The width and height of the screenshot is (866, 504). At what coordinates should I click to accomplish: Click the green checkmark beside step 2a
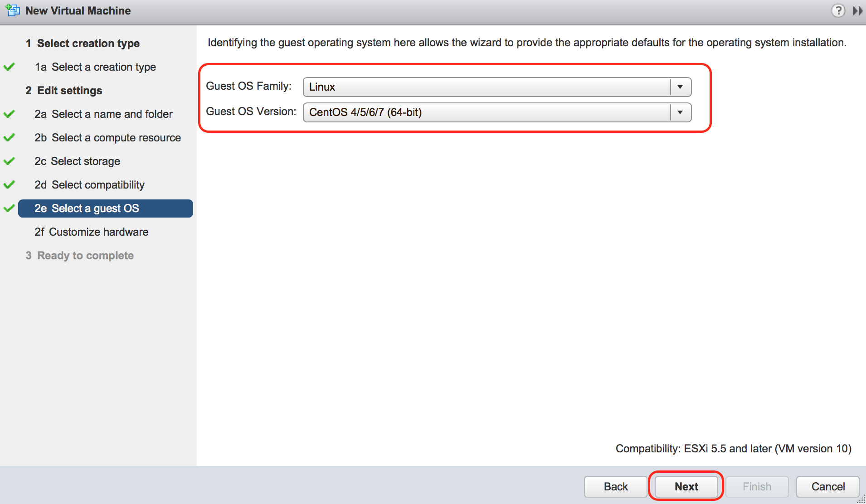click(x=9, y=114)
